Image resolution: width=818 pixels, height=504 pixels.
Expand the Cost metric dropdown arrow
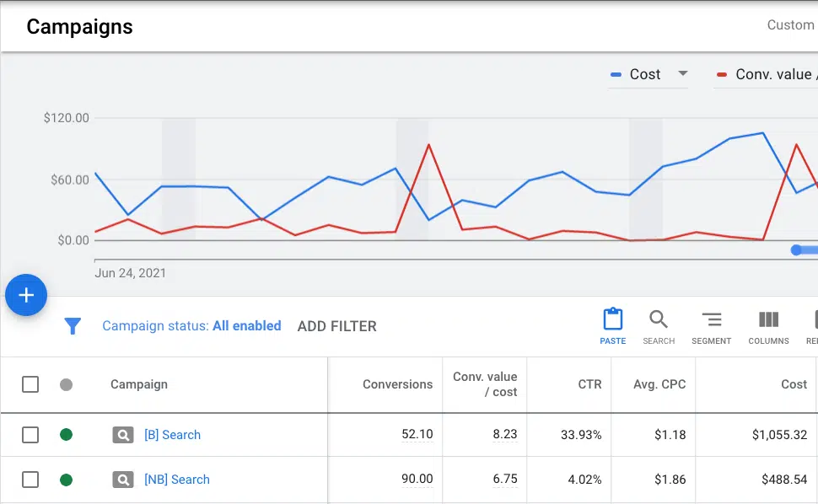(x=682, y=73)
